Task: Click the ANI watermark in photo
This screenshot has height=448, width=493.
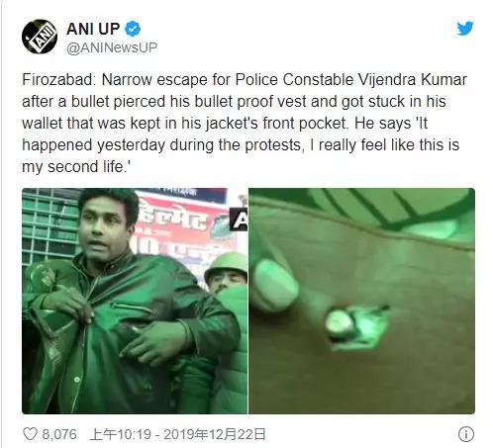Action: 239,219
